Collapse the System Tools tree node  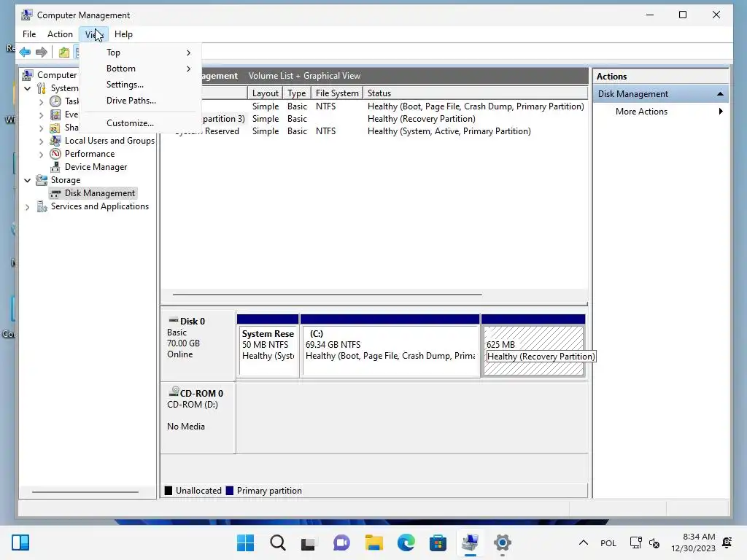pos(28,88)
